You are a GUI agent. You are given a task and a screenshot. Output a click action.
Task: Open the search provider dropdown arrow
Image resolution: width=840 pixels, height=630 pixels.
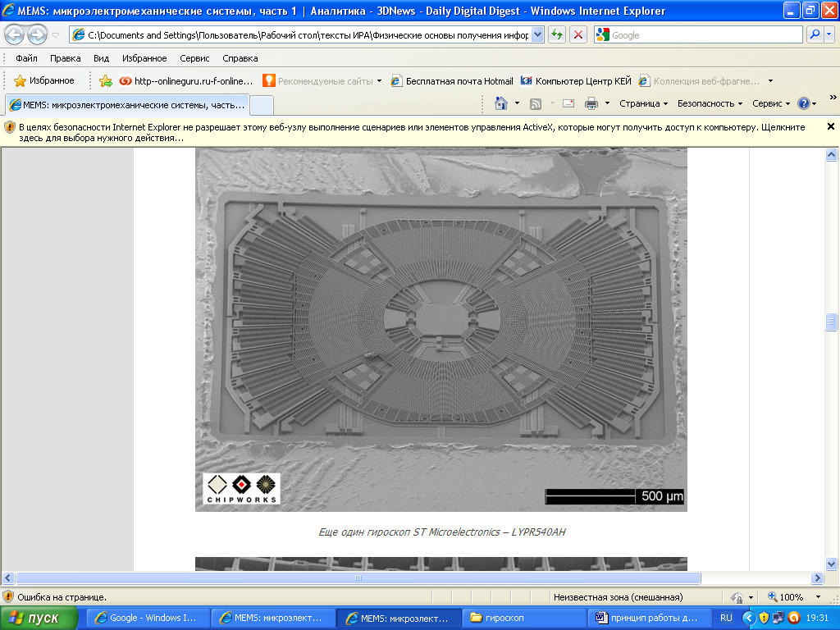[x=829, y=35]
